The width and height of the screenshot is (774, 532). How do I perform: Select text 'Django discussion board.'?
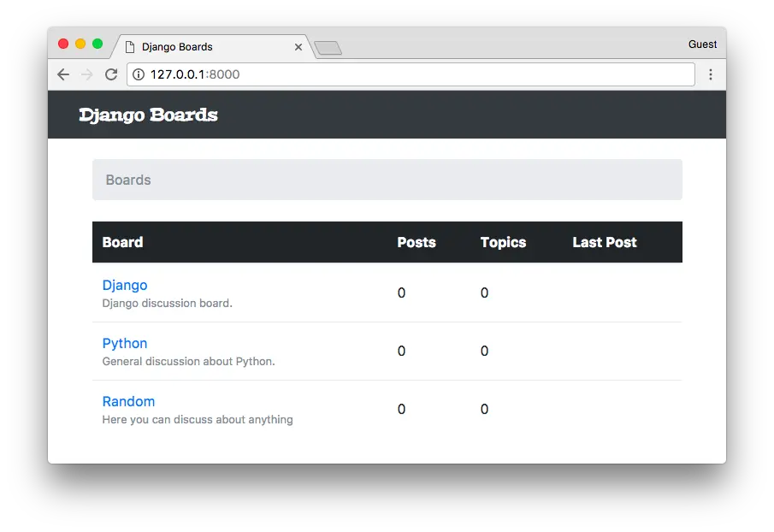(x=168, y=303)
